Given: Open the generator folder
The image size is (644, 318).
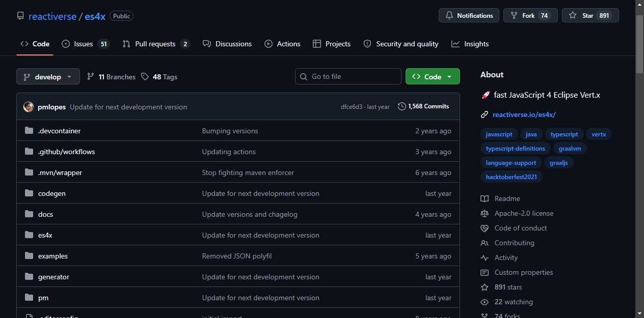Looking at the screenshot, I should pyautogui.click(x=53, y=277).
